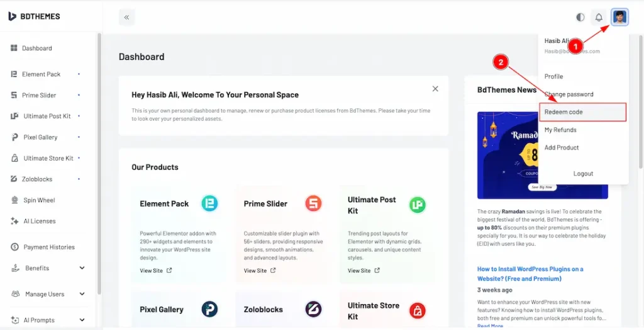
Task: Click the Ultimate Store Kit logo icon
Action: [x=417, y=310]
